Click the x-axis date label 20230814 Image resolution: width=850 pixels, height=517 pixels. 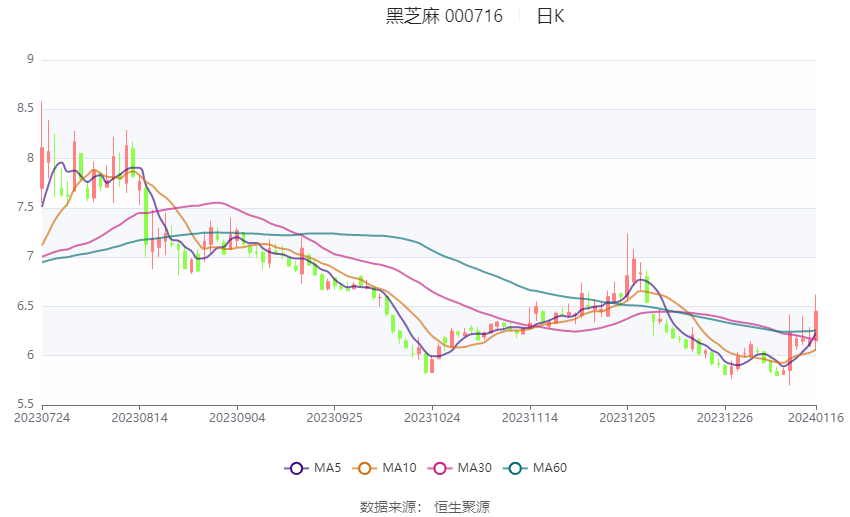pyautogui.click(x=139, y=418)
